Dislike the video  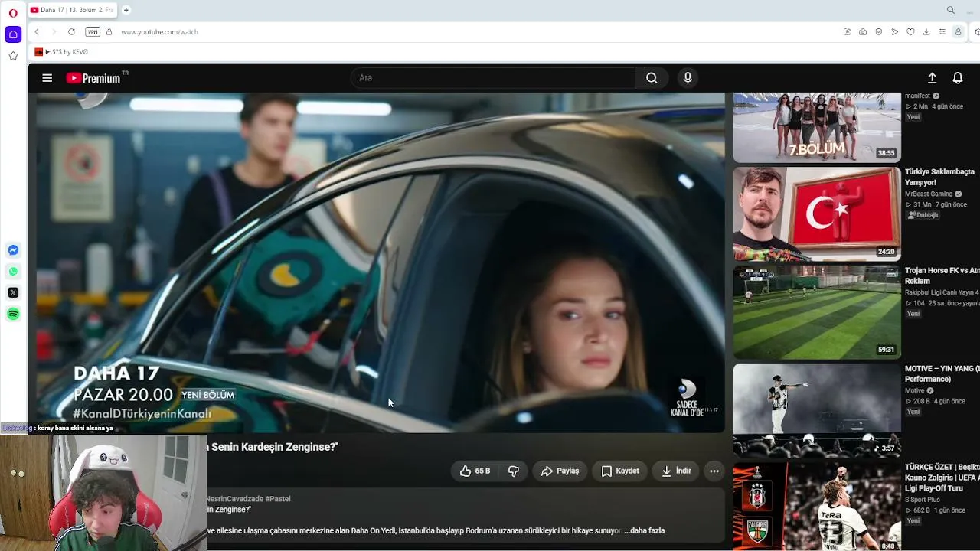coord(514,471)
